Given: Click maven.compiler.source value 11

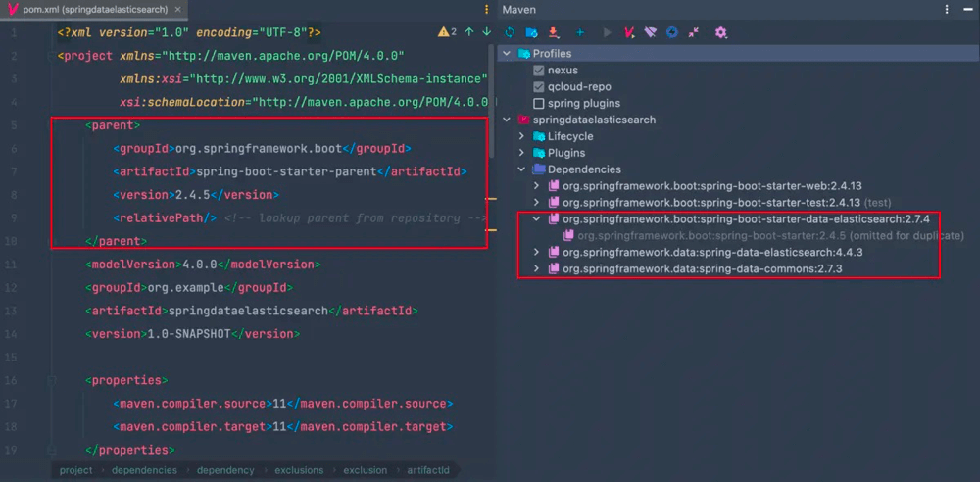Looking at the screenshot, I should tap(278, 404).
